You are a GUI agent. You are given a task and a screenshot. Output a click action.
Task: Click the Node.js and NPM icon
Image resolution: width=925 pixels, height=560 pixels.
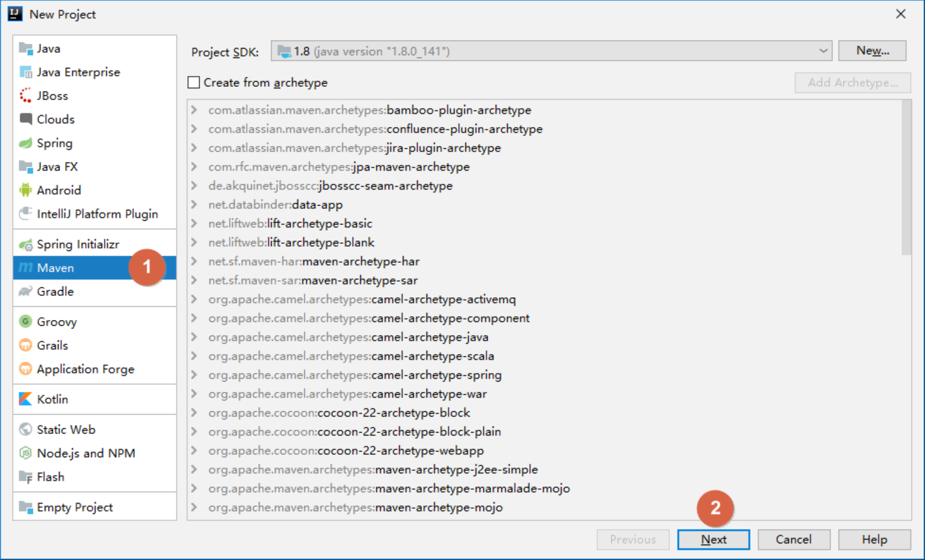tap(26, 453)
